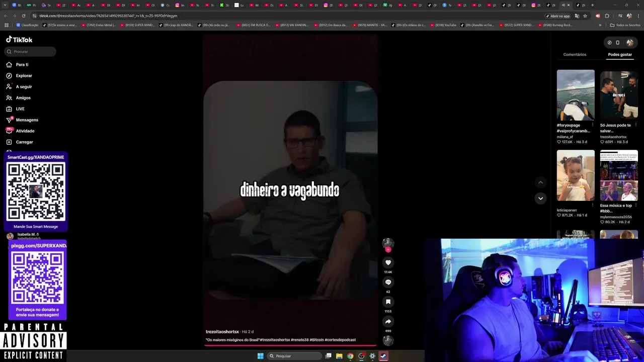Go back with browser back arrow
The width and height of the screenshot is (644, 362).
click(x=6, y=16)
